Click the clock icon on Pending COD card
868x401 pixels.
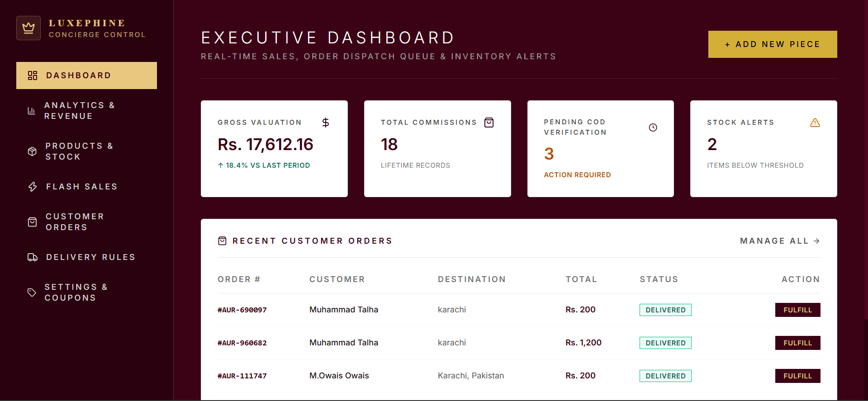653,127
